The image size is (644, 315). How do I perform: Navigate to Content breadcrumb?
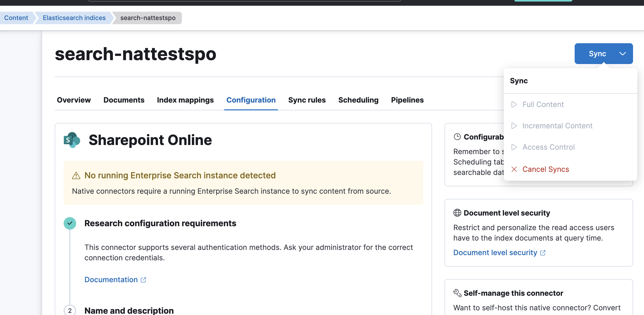[x=16, y=18]
